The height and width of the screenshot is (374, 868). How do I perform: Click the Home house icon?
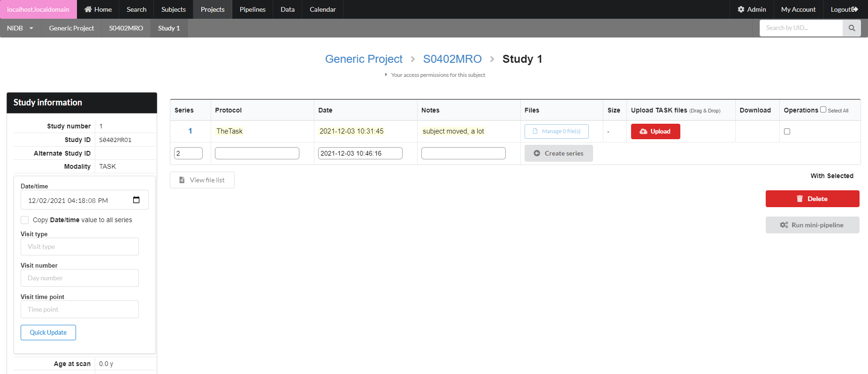88,9
